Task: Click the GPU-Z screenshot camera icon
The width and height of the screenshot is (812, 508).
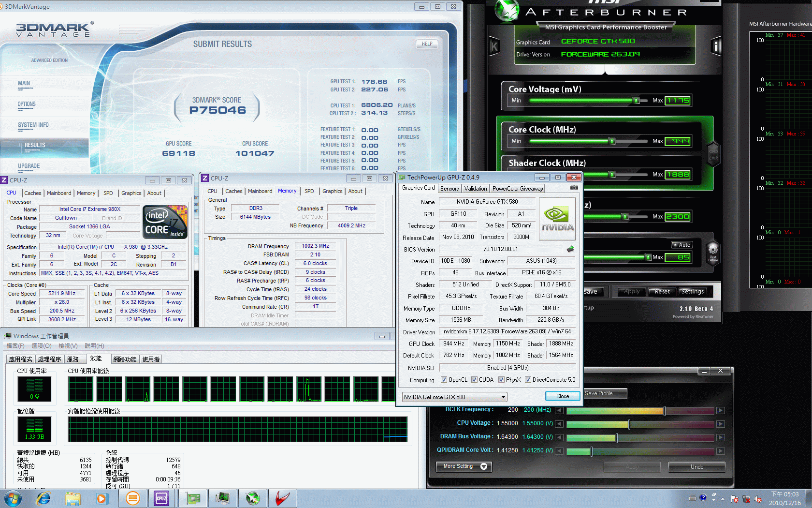Action: click(574, 188)
